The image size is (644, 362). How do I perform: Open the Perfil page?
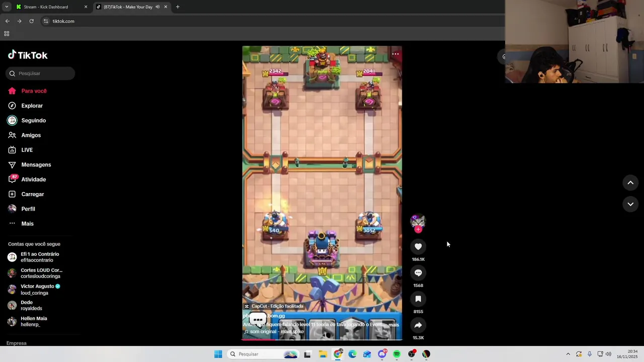click(21, 209)
